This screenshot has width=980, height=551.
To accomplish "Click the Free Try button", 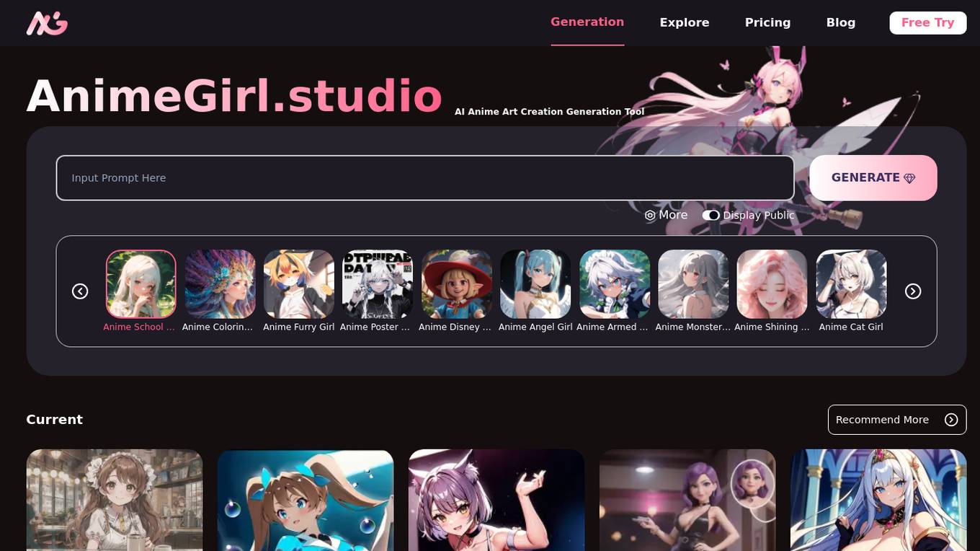I will 927,22.
